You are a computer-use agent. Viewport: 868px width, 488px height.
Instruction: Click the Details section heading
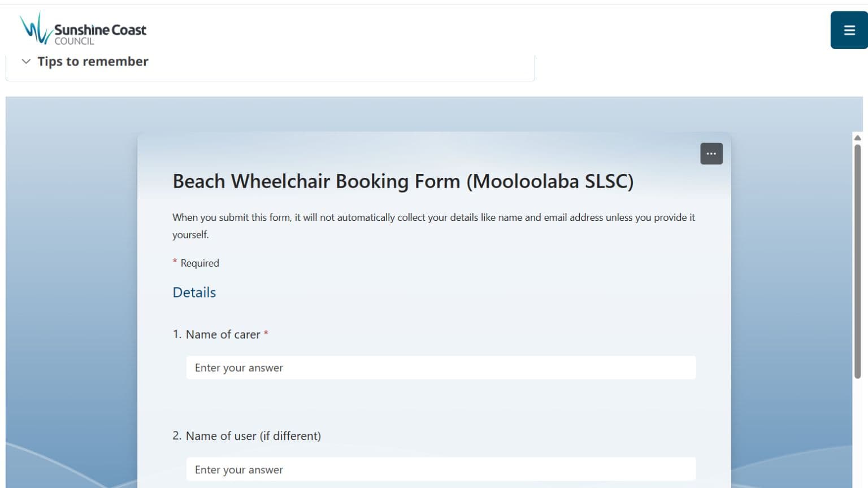pyautogui.click(x=194, y=293)
